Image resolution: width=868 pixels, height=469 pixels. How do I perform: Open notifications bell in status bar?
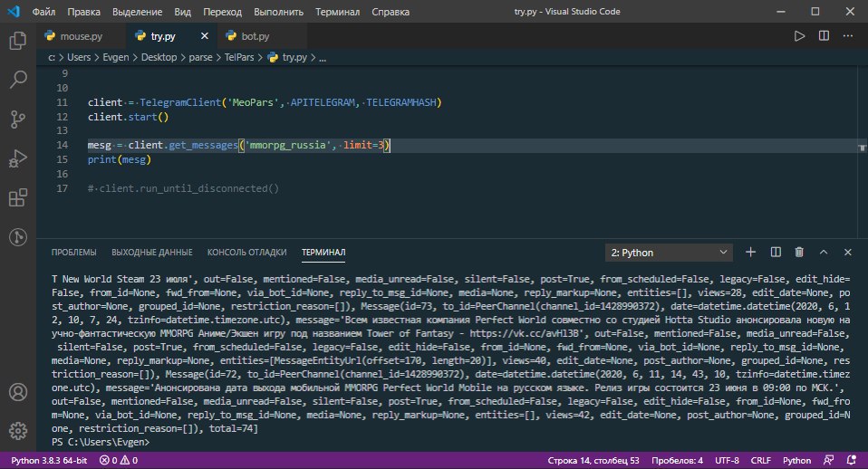(852, 460)
